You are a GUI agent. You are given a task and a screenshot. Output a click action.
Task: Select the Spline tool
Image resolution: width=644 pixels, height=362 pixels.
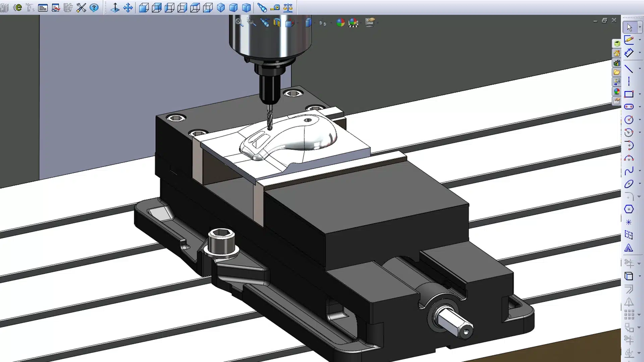point(629,171)
